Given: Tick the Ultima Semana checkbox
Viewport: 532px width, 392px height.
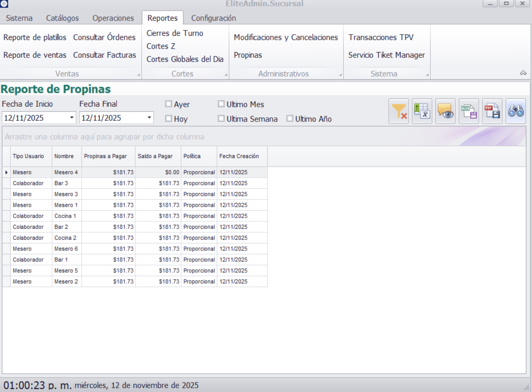Looking at the screenshot, I should click(x=221, y=119).
